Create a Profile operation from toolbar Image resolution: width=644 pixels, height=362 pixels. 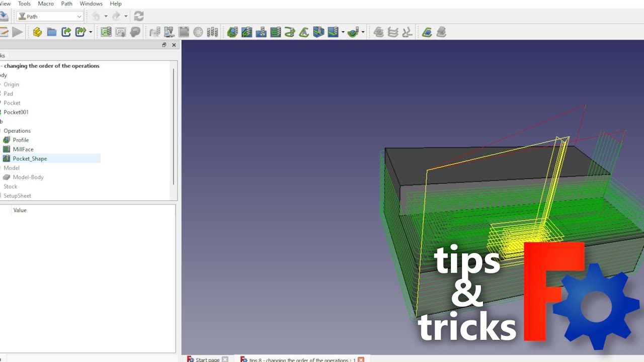click(x=232, y=32)
